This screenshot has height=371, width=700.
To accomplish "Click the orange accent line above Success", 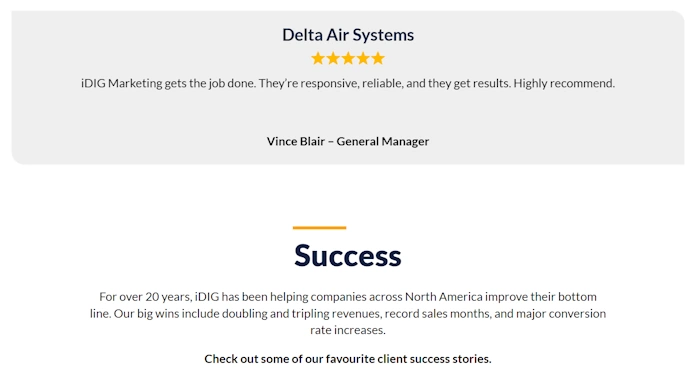I will click(320, 228).
